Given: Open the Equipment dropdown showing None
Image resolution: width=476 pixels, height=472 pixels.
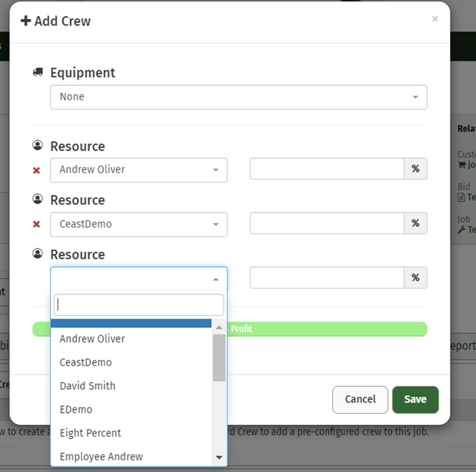Looking at the screenshot, I should [238, 97].
